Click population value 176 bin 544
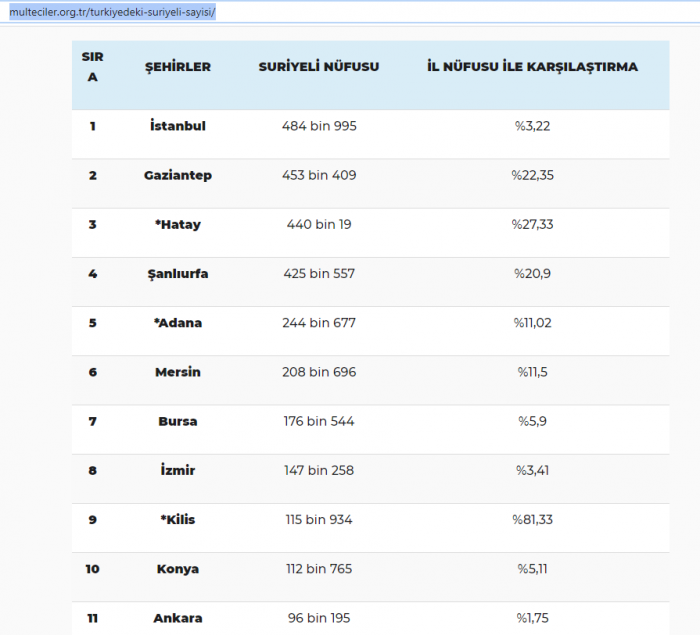 [x=319, y=421]
